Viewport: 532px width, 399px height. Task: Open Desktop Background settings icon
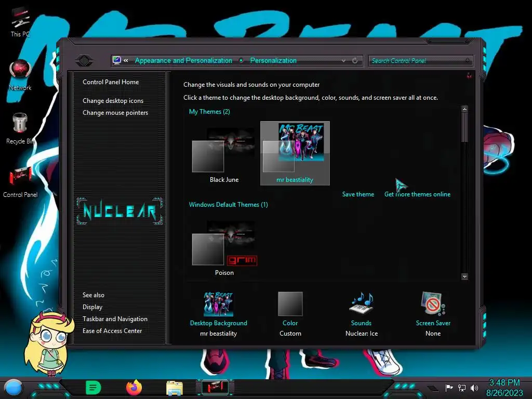(x=219, y=303)
